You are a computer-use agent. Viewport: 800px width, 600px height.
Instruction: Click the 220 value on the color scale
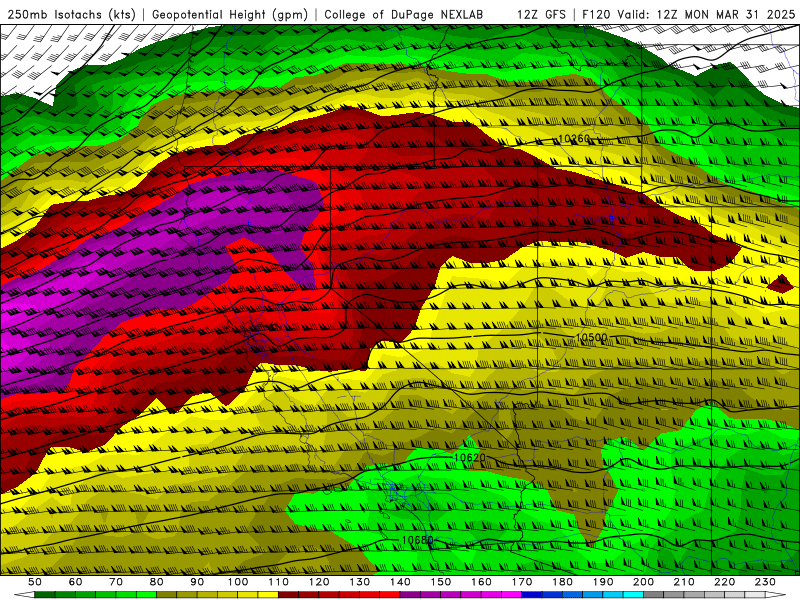tap(725, 582)
